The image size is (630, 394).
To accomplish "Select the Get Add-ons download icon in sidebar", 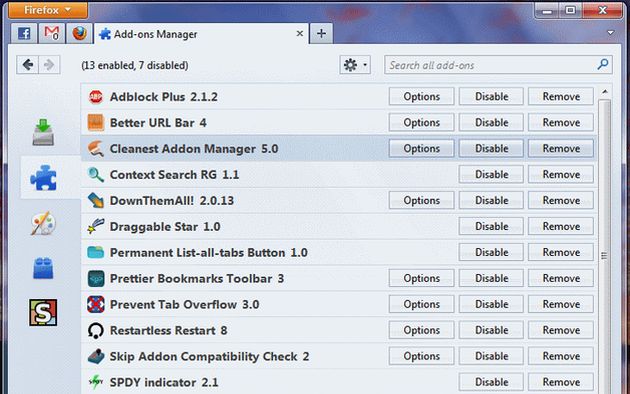I will tap(43, 132).
